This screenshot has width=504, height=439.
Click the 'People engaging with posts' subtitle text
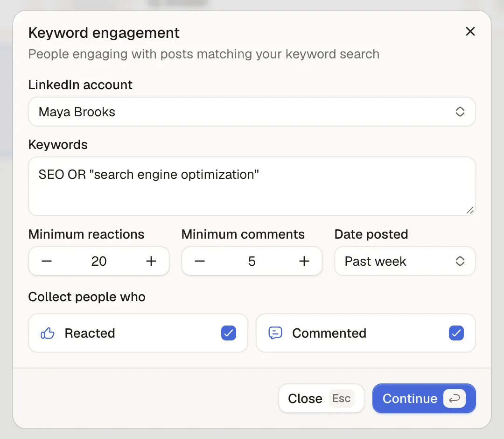tap(204, 54)
